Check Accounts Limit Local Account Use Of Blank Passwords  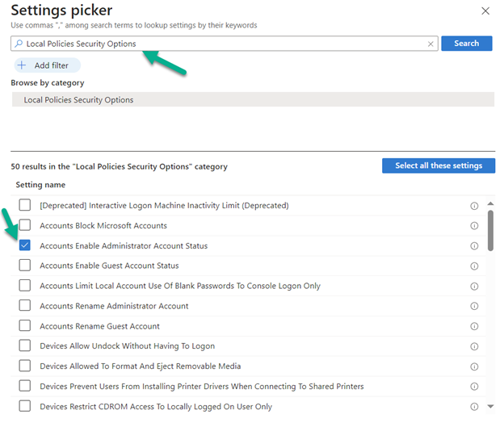[x=25, y=285]
